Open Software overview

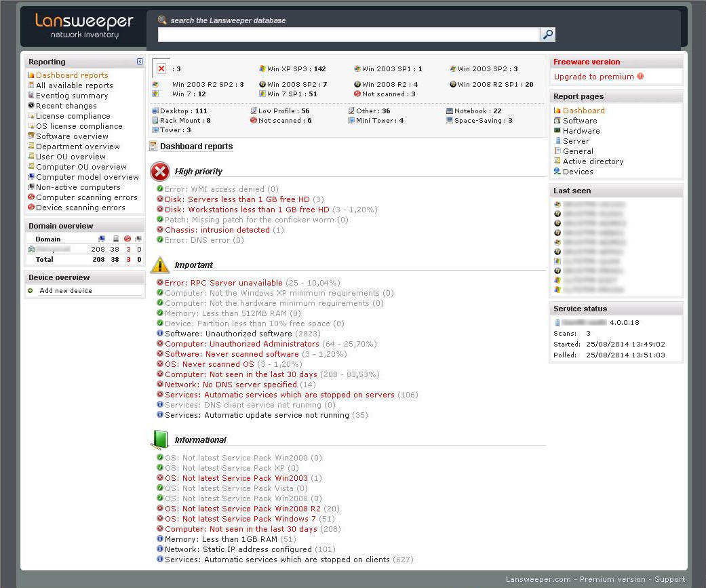pos(72,136)
